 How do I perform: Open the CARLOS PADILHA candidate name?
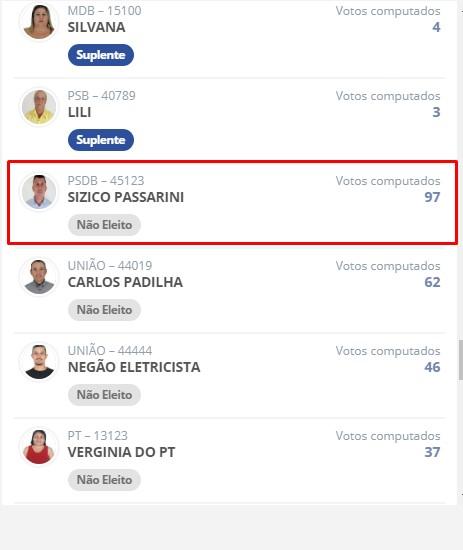click(x=125, y=282)
